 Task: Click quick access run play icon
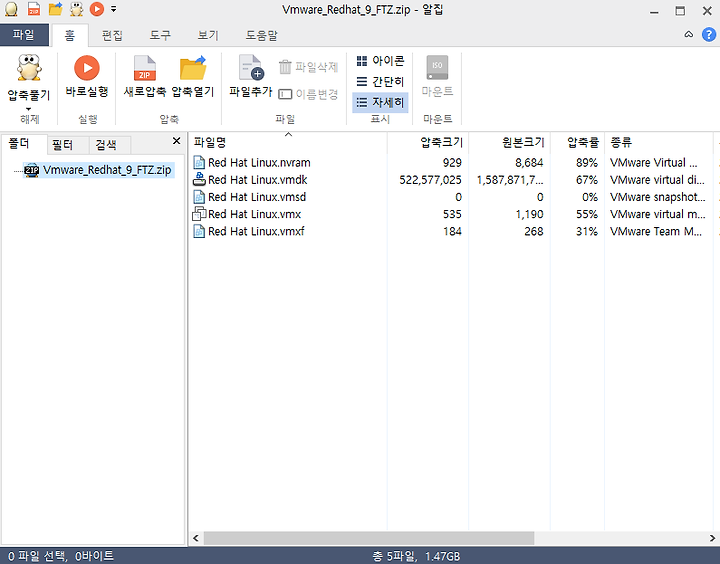click(x=97, y=9)
